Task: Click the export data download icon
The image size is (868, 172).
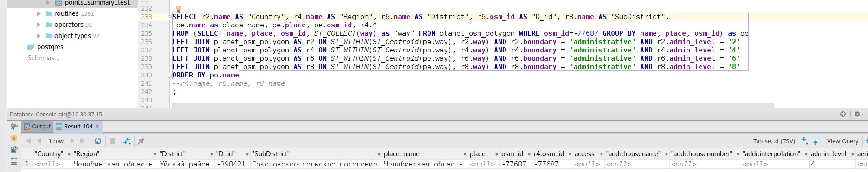Action: 804,141
